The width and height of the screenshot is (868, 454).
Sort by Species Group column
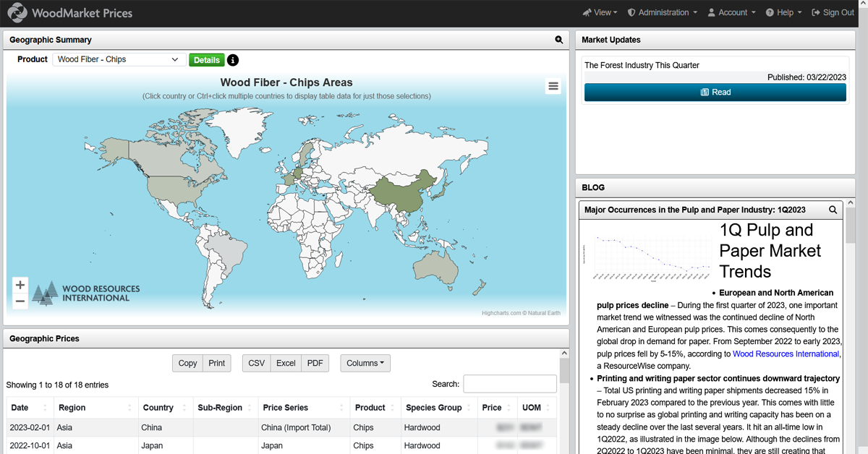(438, 408)
